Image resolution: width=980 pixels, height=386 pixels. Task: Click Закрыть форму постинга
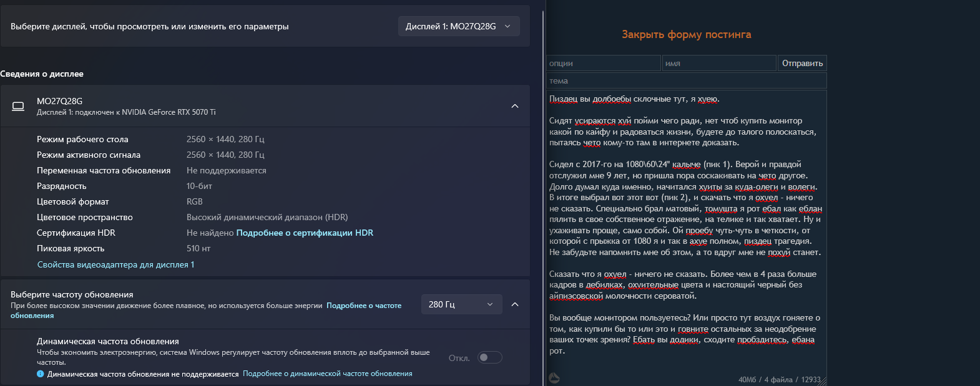coord(686,34)
